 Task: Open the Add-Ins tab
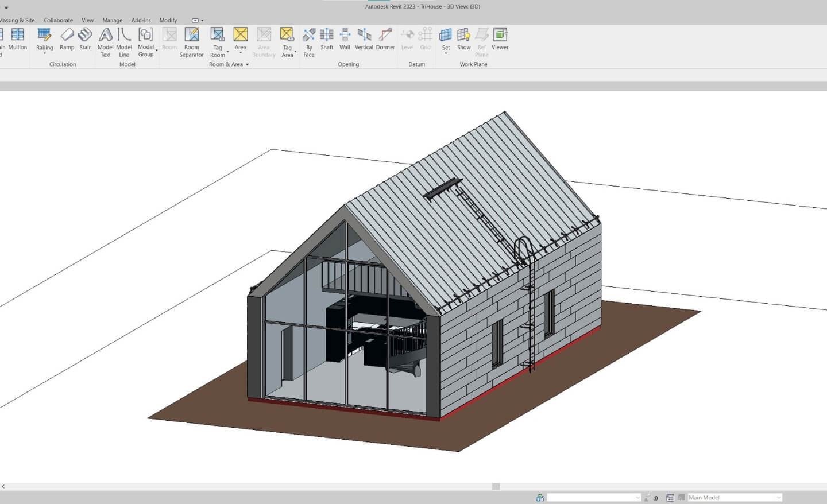(141, 20)
